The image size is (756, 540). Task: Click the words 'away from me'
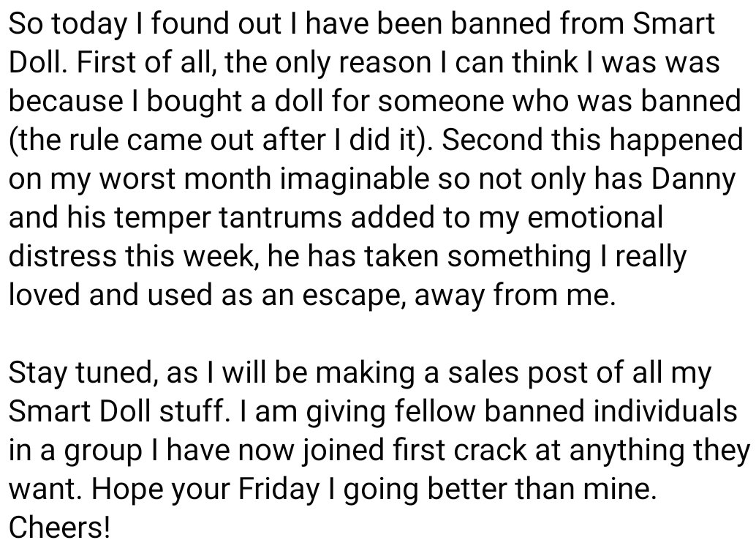pyautogui.click(x=515, y=296)
